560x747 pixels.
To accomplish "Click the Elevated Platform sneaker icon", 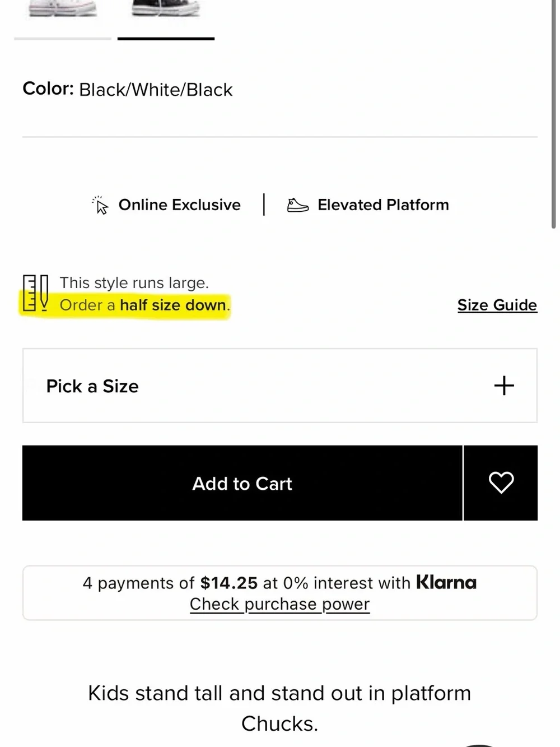I will coord(298,205).
